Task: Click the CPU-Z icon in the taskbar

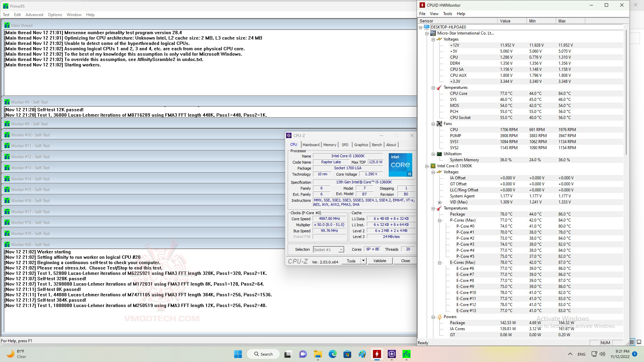Action: click(391, 354)
